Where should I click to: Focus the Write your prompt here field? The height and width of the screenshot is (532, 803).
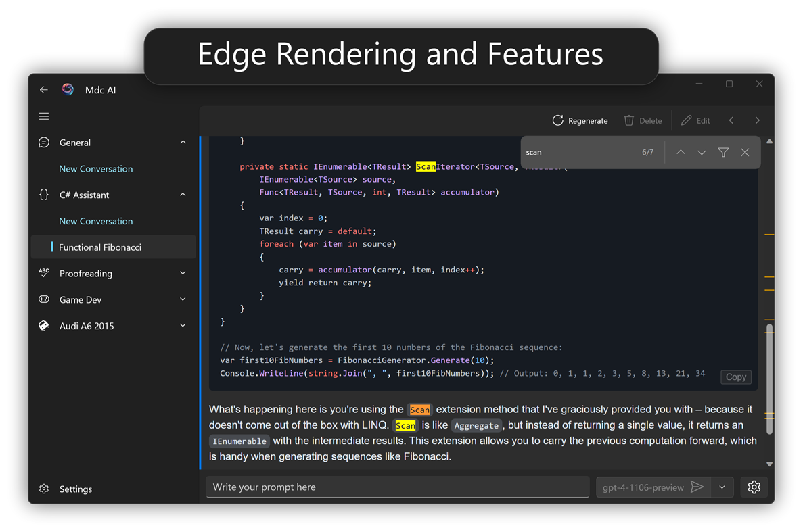(397, 487)
